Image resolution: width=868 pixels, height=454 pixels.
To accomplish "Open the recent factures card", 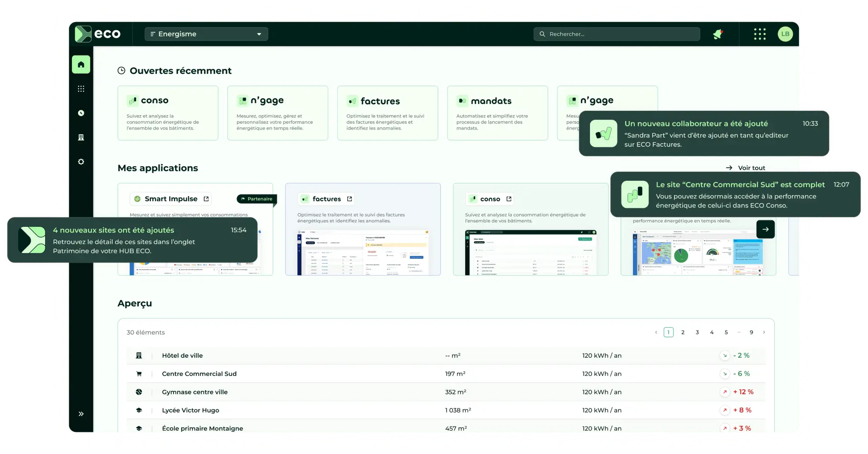I will 387,113.
